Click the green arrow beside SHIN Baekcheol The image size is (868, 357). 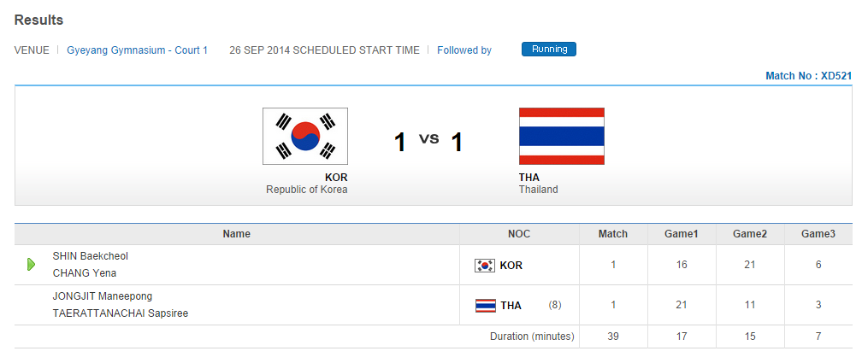click(31, 265)
